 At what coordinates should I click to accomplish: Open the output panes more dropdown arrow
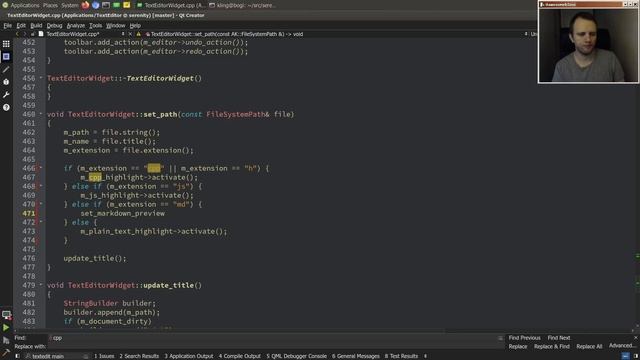[x=425, y=356]
